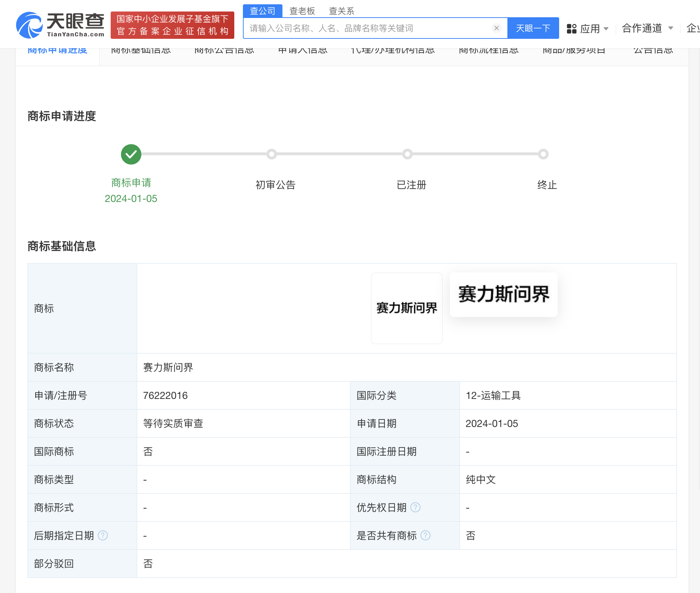Switch to the 公告信息 section tab
This screenshot has height=593, width=700.
click(653, 51)
